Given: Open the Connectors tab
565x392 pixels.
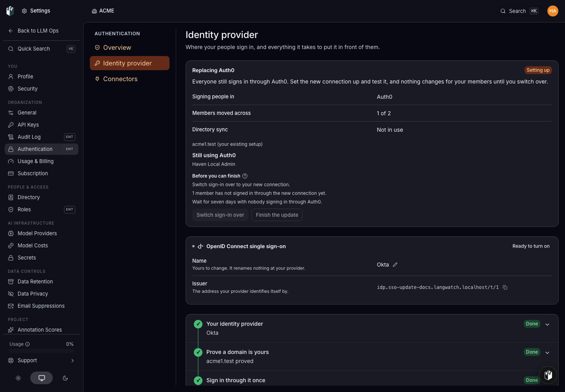Looking at the screenshot, I should (x=129, y=79).
